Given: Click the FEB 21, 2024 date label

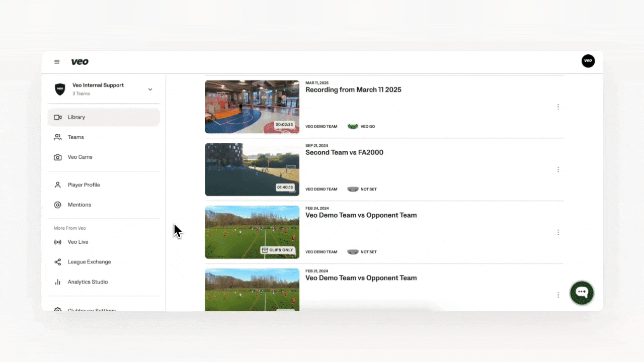Looking at the screenshot, I should click(x=316, y=271).
